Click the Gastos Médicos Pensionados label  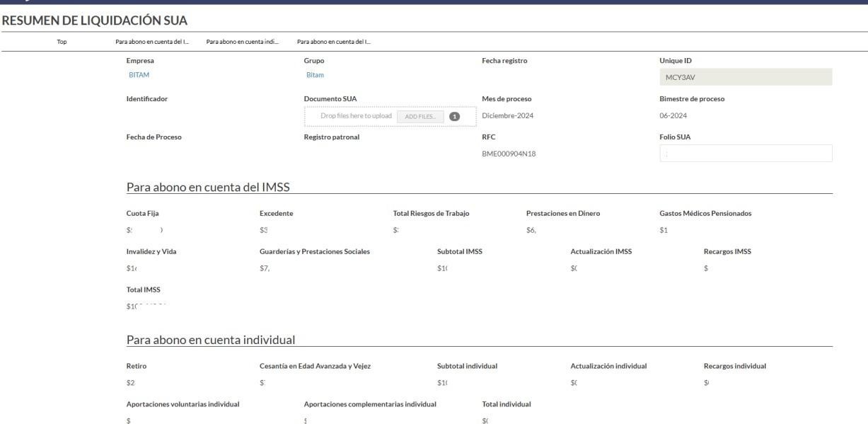pyautogui.click(x=706, y=214)
